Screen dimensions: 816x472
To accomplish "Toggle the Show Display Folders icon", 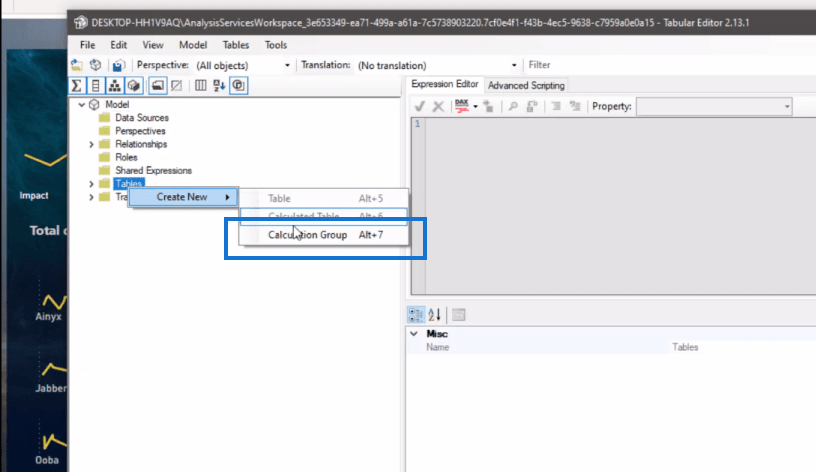I will pyautogui.click(x=158, y=85).
